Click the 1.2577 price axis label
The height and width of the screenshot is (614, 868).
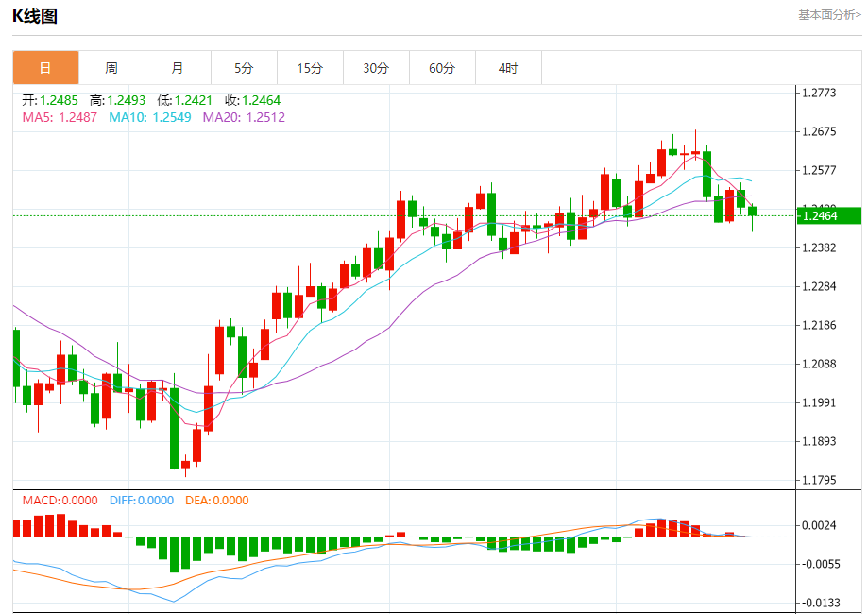pos(819,171)
